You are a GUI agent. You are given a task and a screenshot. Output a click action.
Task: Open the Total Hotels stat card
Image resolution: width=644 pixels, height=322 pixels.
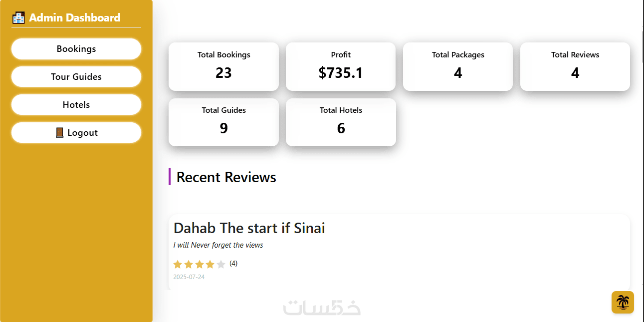point(341,122)
